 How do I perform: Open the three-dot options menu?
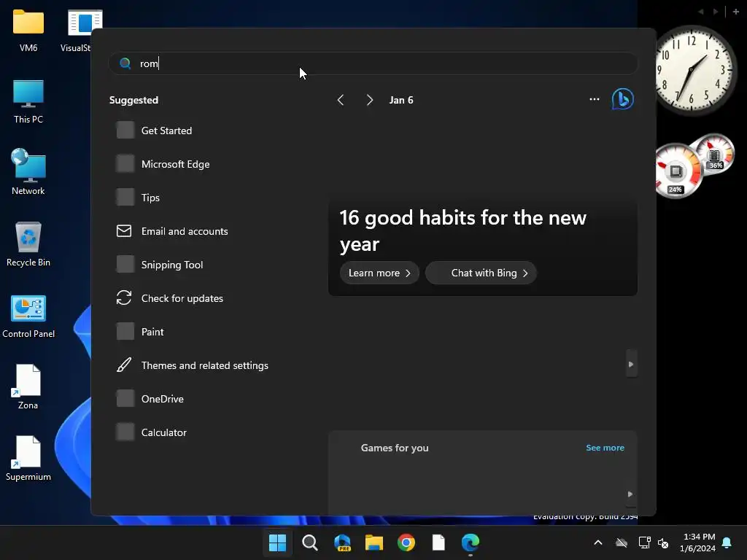tap(594, 99)
